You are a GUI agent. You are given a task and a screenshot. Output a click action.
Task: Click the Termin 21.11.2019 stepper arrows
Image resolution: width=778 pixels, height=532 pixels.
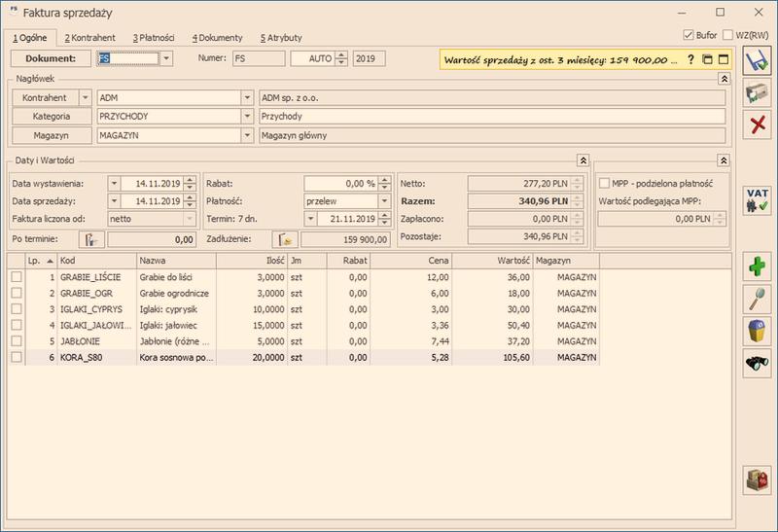(x=384, y=219)
